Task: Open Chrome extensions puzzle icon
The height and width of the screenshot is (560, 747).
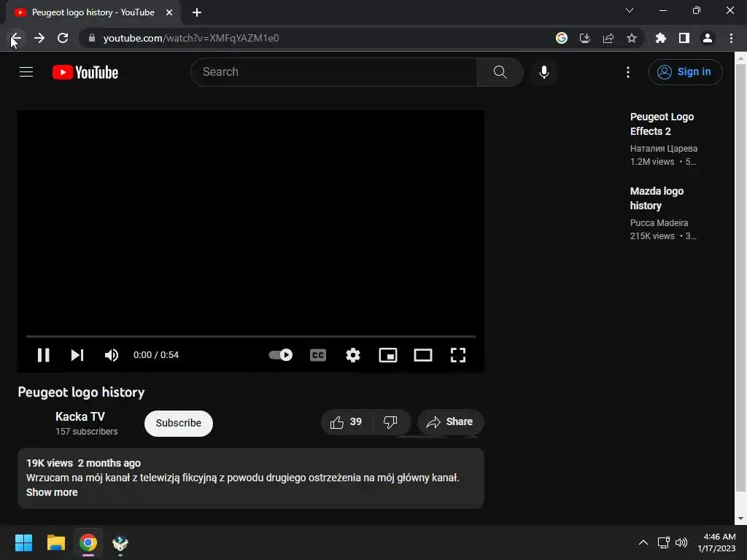Action: (660, 38)
